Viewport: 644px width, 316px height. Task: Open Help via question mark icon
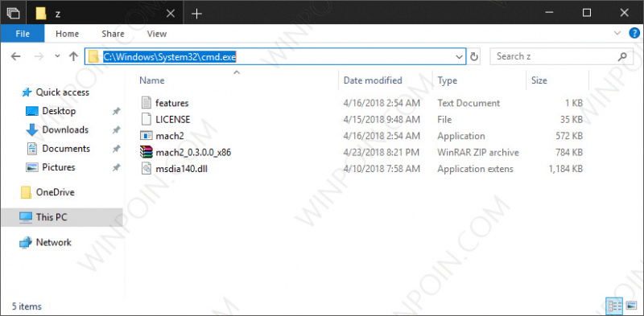click(634, 33)
